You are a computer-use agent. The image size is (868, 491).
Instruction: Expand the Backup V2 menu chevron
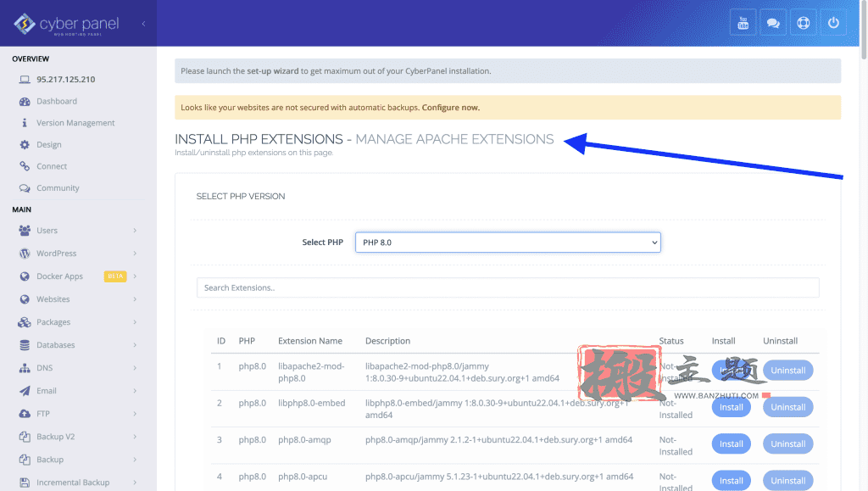click(x=135, y=437)
